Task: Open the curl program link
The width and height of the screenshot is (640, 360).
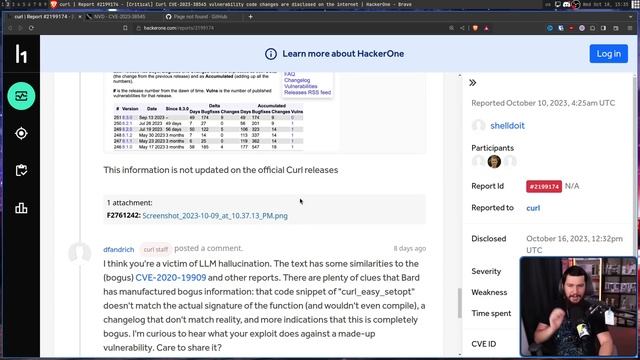Action: (533, 208)
